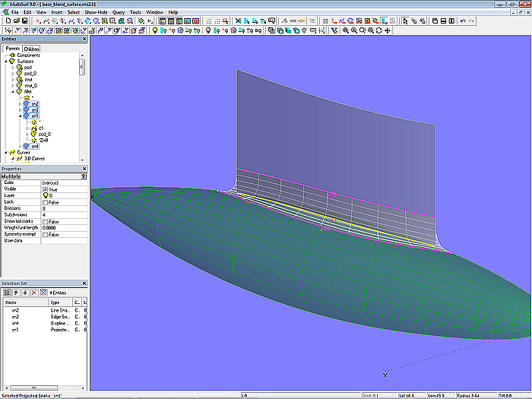Enable the Lock checkbox in Properties
The image size is (532, 399).
pyautogui.click(x=45, y=202)
